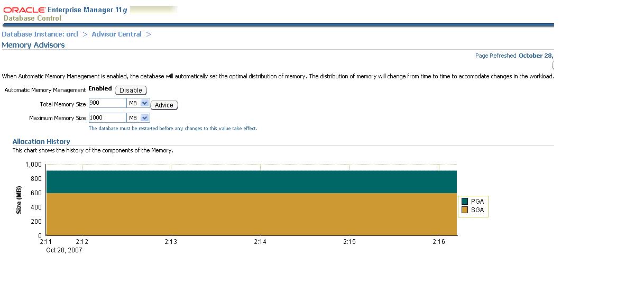
Task: Click the Database Control subtitle text
Action: (x=32, y=19)
